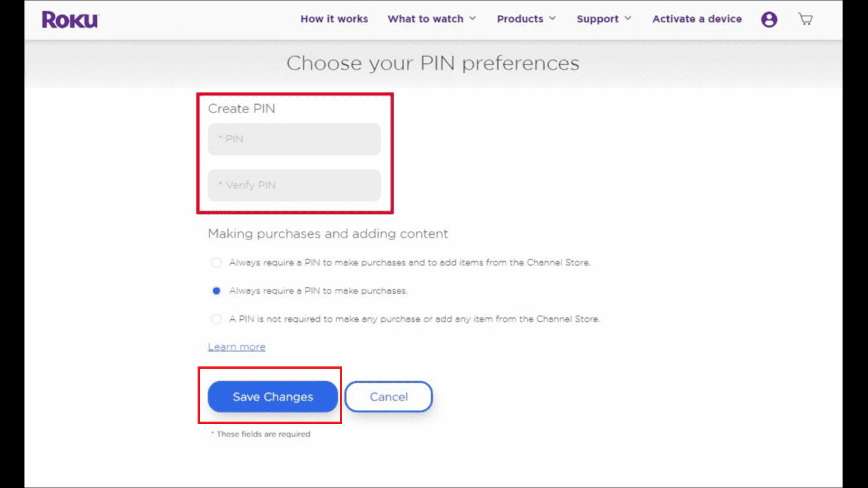Click the required fields note text

tap(260, 434)
